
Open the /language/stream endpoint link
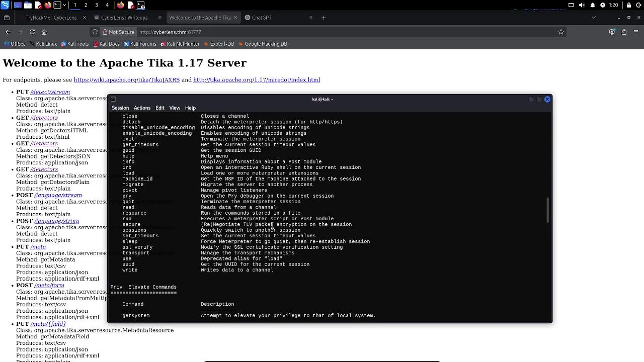pyautogui.click(x=58, y=195)
